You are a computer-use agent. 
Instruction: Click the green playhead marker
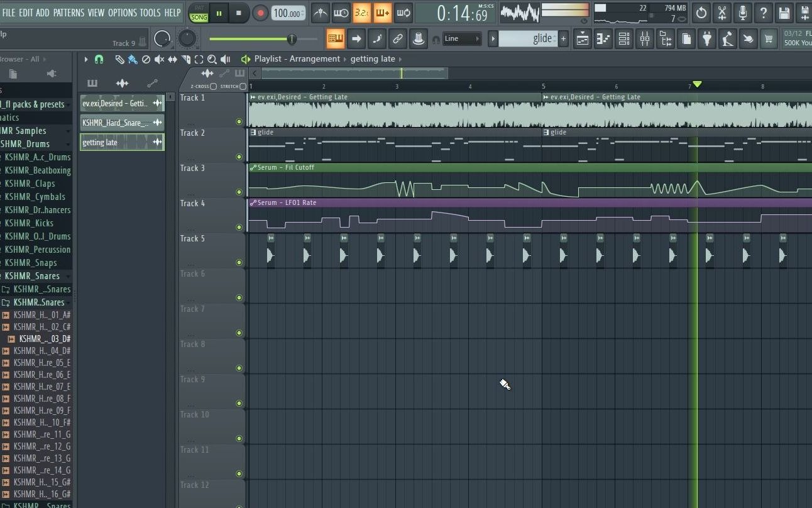coord(697,84)
